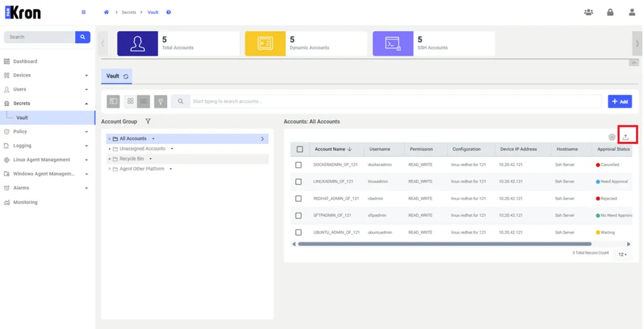Select all accounts header checkbox
The height and width of the screenshot is (329, 644).
pyautogui.click(x=300, y=149)
